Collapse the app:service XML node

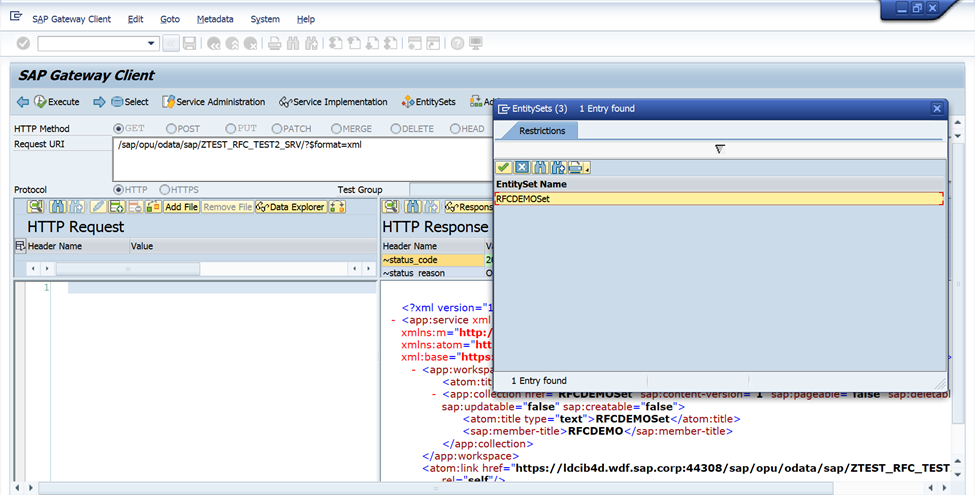(394, 320)
